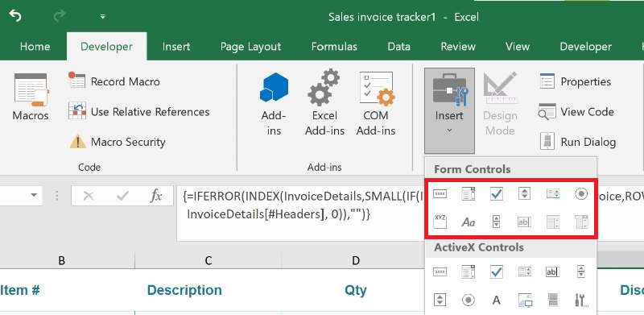This screenshot has width=644, height=315.
Task: Open control Properties
Action: click(x=575, y=81)
